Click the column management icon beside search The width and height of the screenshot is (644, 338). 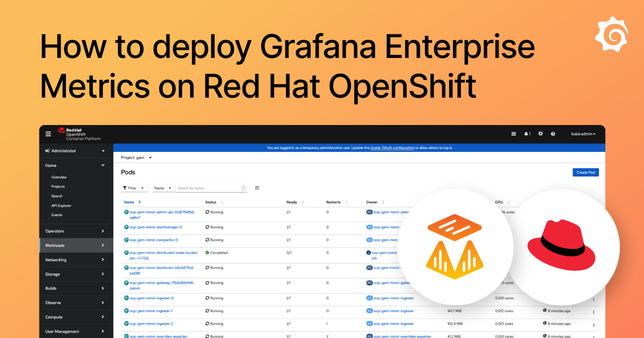pos(258,188)
